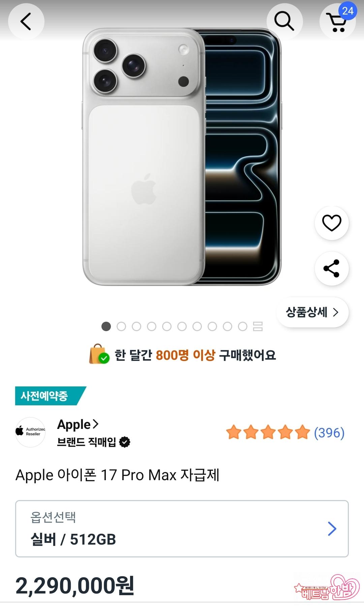The image size is (364, 609).
Task: Open the 396 reviews link
Action: tap(329, 433)
